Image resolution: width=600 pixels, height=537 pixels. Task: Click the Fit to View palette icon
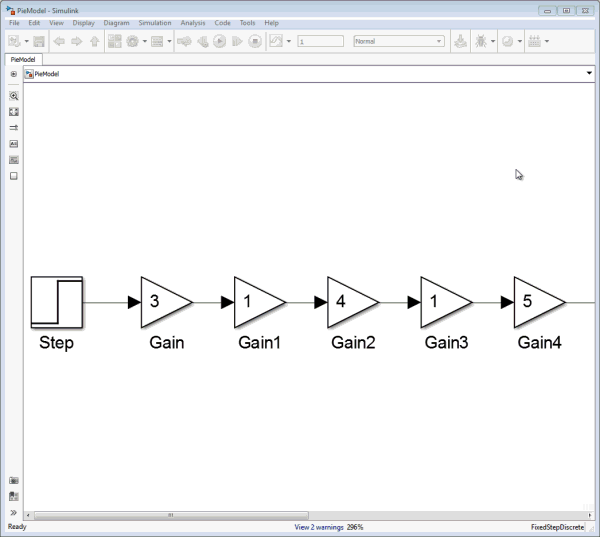(x=14, y=112)
